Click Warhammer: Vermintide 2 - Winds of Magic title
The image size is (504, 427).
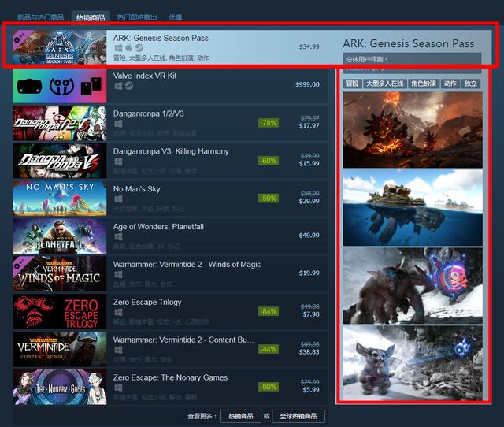click(187, 264)
